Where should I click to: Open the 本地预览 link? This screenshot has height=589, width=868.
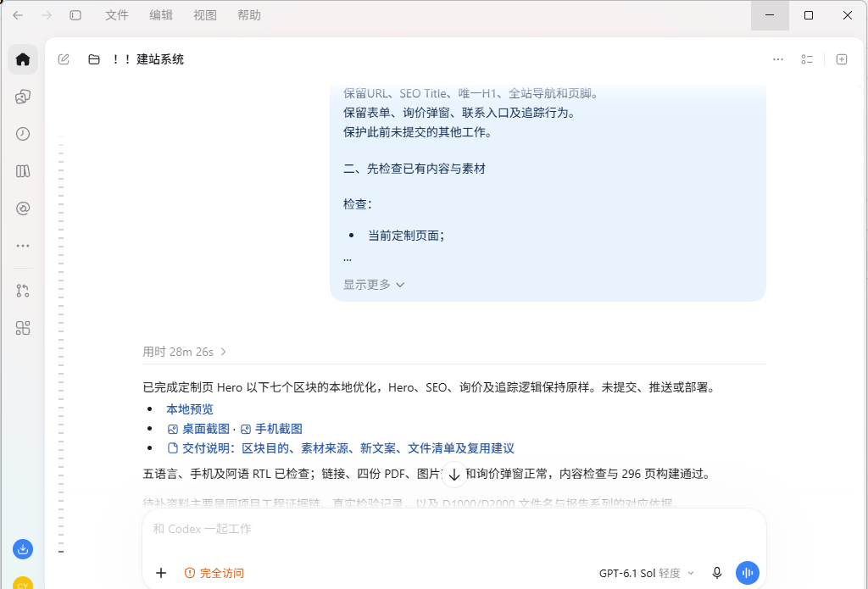(190, 409)
